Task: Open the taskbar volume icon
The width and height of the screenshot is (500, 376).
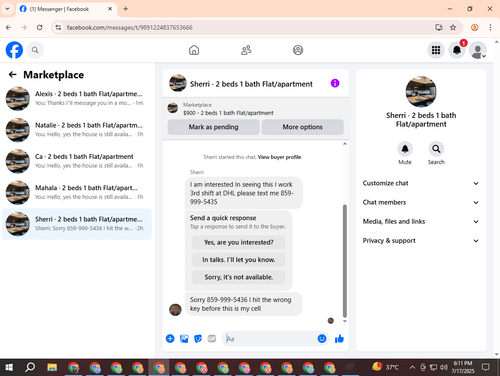Action: point(444,367)
